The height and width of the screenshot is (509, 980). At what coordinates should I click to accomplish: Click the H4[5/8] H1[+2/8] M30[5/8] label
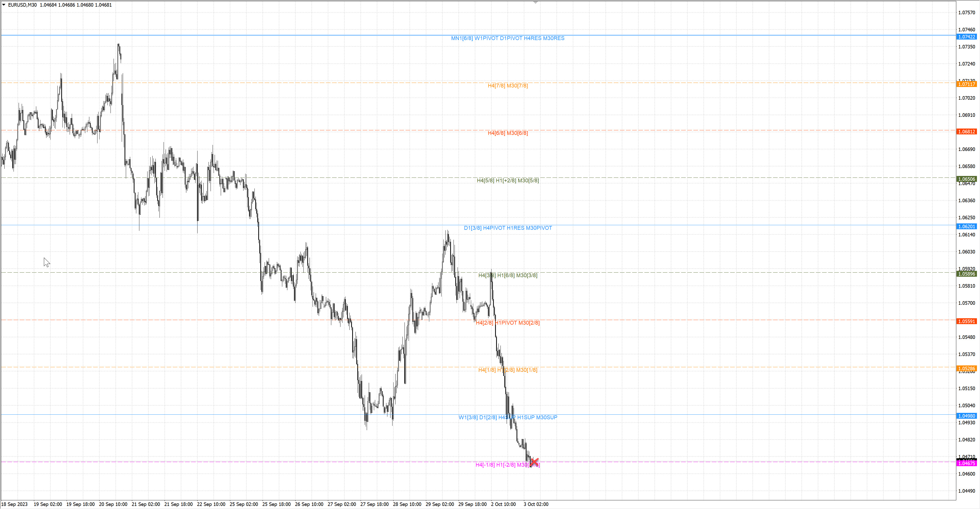tap(508, 181)
